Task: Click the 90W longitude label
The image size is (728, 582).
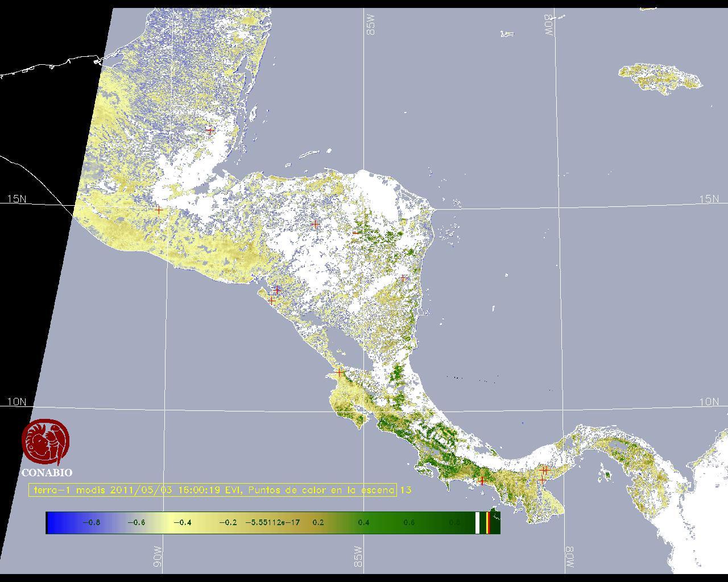Action: point(158,556)
